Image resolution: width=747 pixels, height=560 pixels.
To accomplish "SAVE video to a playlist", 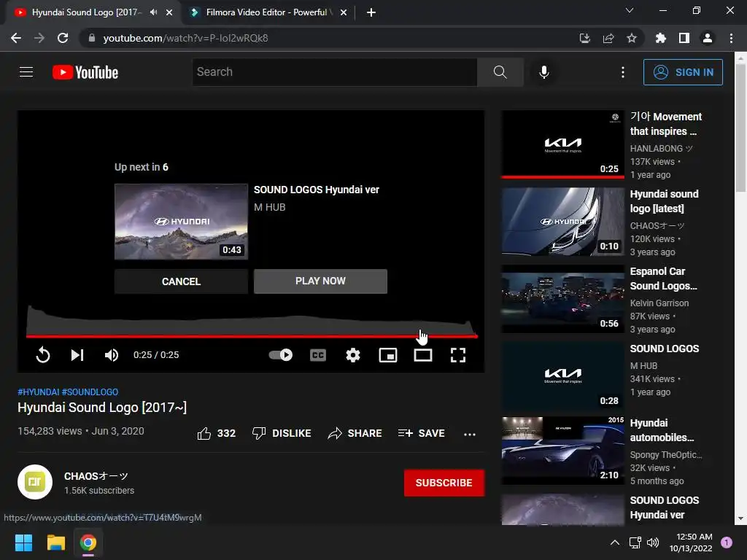I will [421, 433].
